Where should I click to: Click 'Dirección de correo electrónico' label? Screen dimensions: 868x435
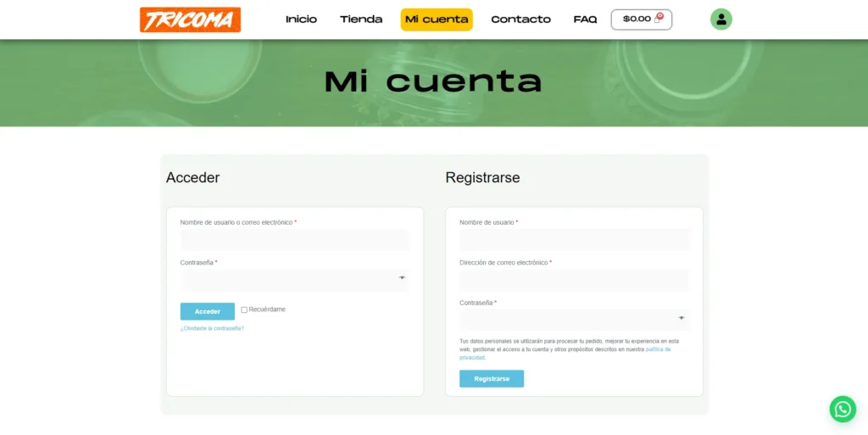tap(504, 262)
